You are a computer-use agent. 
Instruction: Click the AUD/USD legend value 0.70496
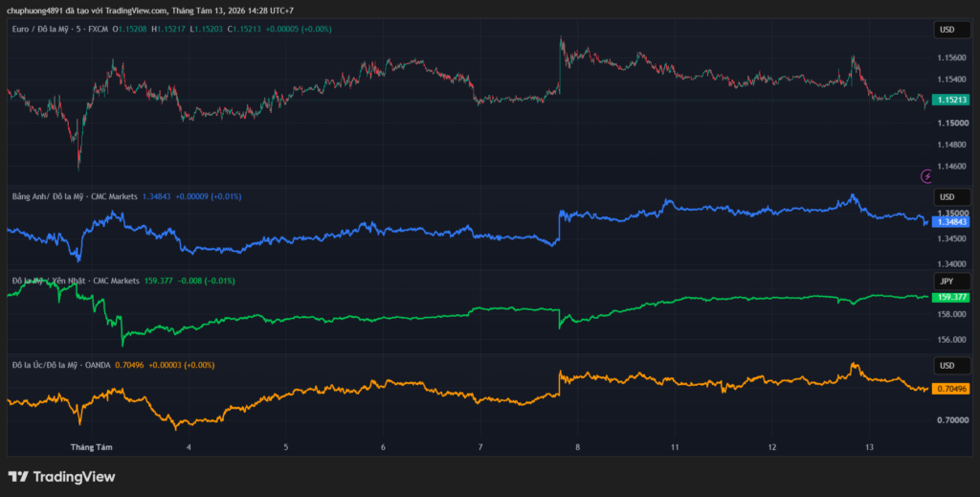(129, 365)
